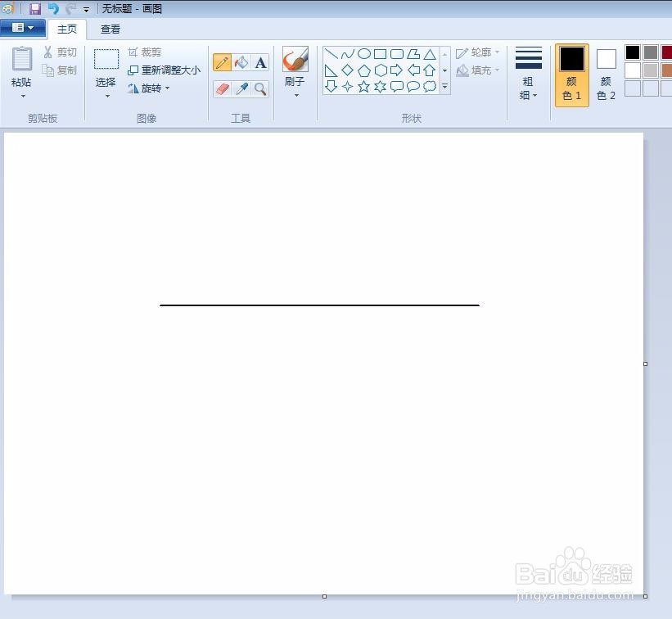Screen dimensions: 672x619
Task: Choose the Rounded rectangular callout shape
Action: tap(397, 87)
